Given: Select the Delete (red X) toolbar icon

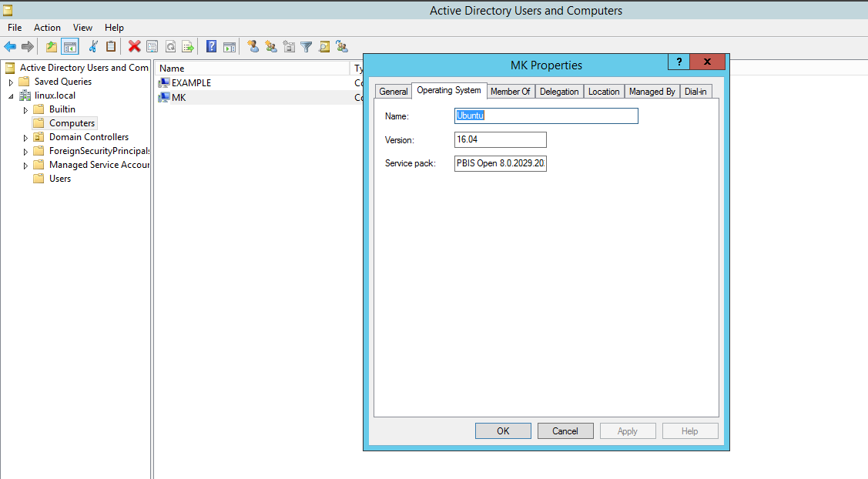Looking at the screenshot, I should click(133, 46).
